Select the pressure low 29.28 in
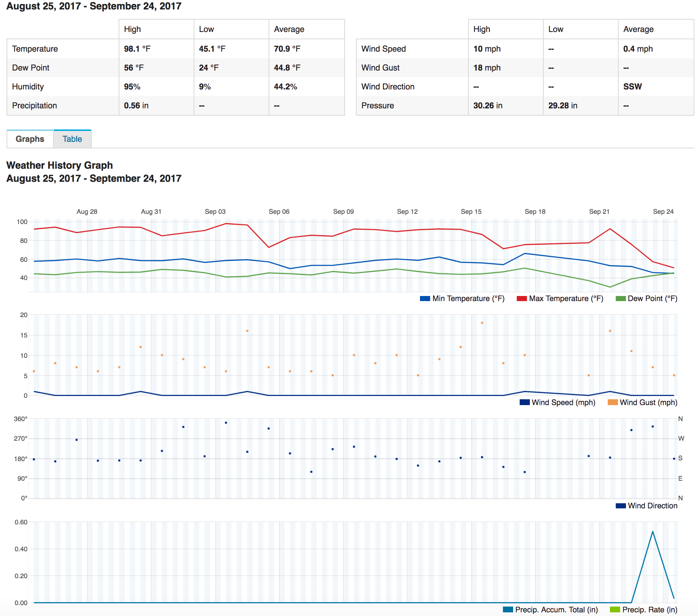Image resolution: width=698 pixels, height=616 pixels. 563,105
